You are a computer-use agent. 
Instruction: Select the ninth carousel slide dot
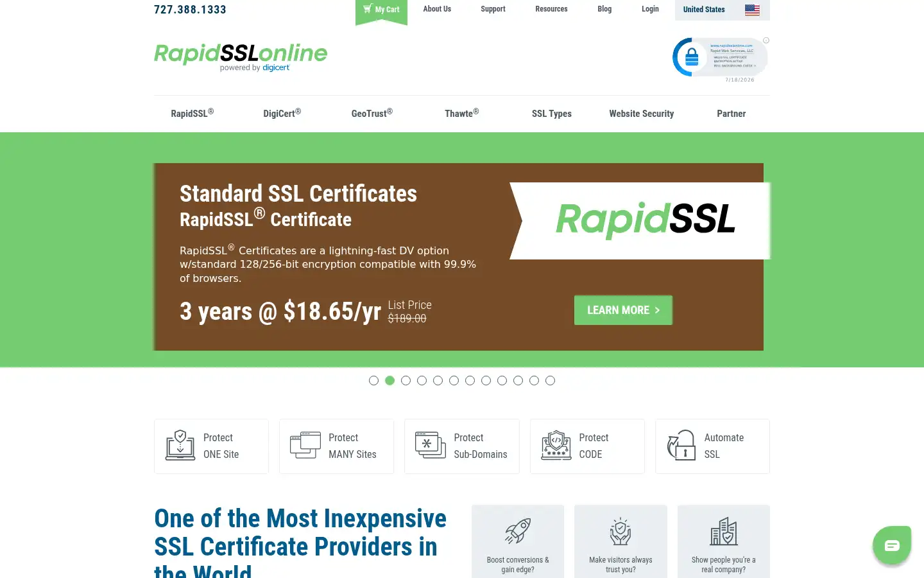[x=502, y=381]
